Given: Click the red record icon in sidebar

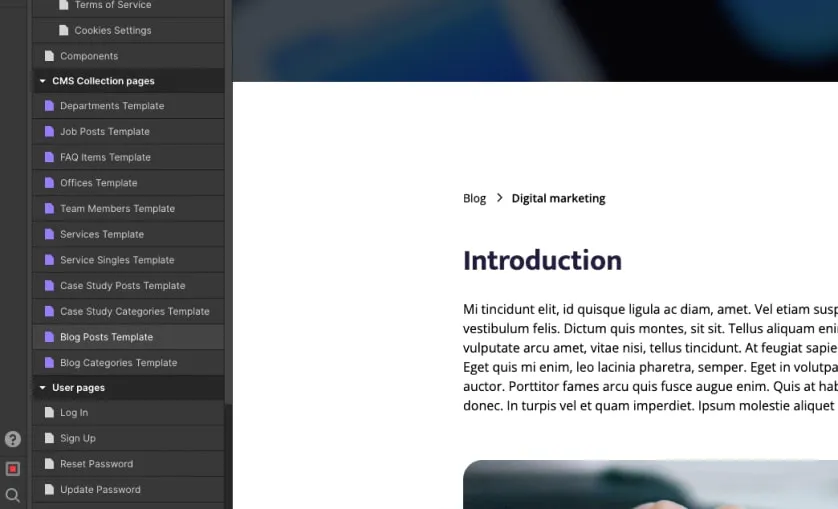Looking at the screenshot, I should [x=13, y=469].
